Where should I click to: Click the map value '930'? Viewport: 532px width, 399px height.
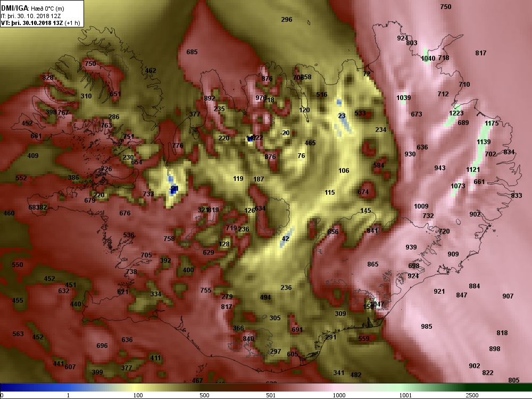pyautogui.click(x=410, y=154)
